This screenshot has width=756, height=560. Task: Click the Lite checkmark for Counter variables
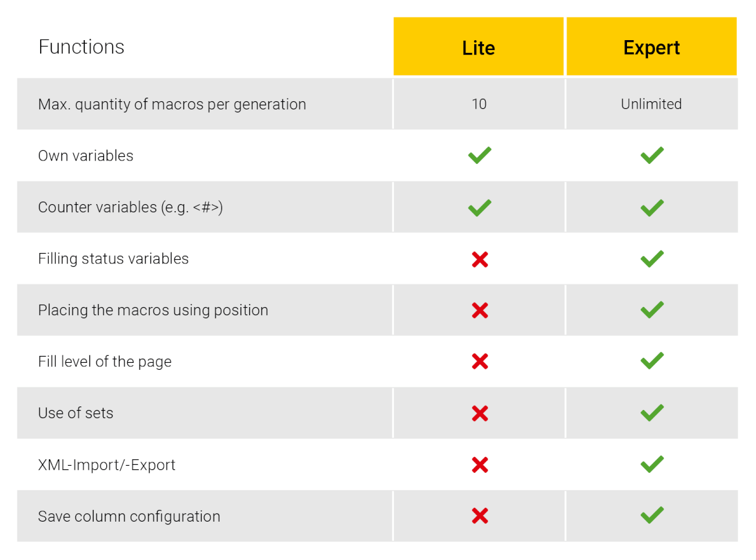479,208
